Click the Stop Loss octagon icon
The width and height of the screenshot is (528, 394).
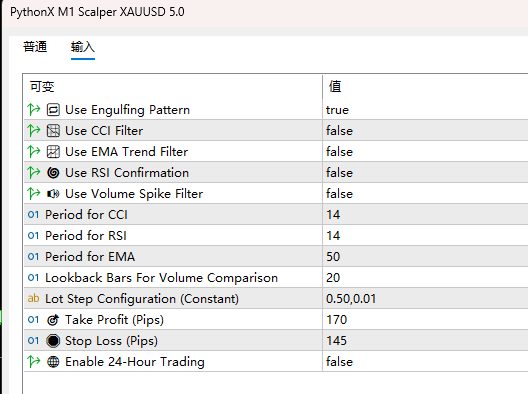coord(53,341)
